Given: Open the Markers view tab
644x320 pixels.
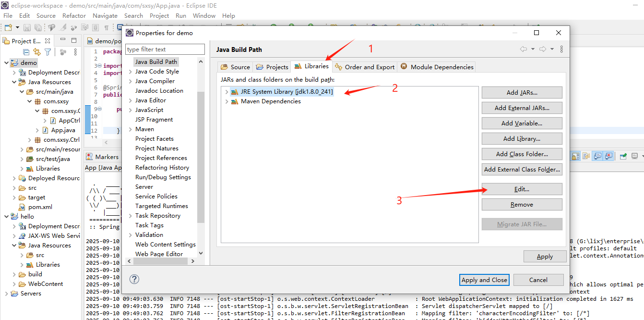Looking at the screenshot, I should pos(102,157).
